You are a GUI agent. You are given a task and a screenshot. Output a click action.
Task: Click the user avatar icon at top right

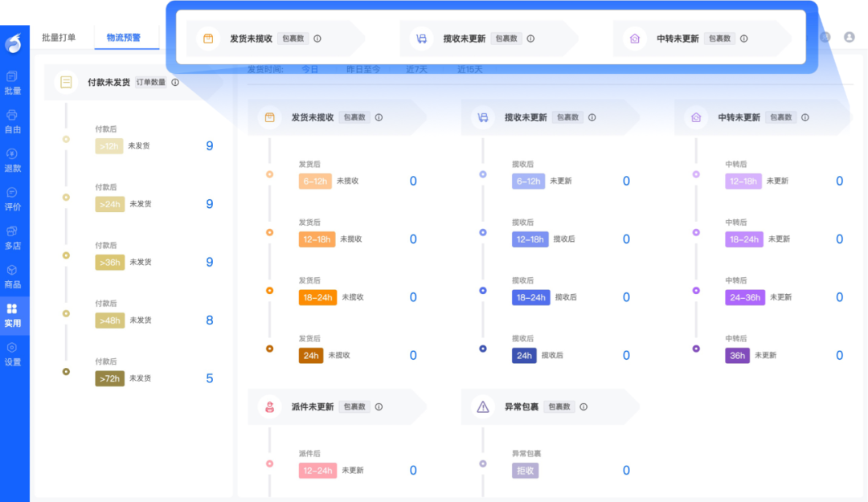tap(850, 38)
